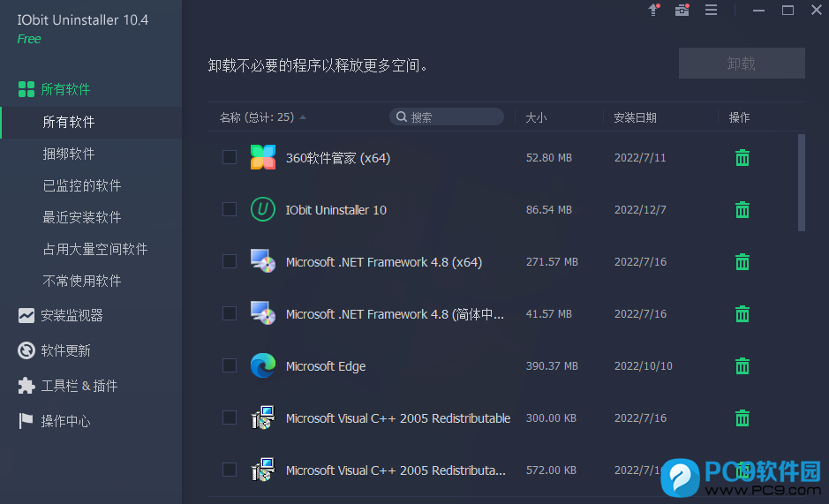Click the IObit Uninstaller green U icon
The height and width of the screenshot is (504, 829).
(x=263, y=209)
